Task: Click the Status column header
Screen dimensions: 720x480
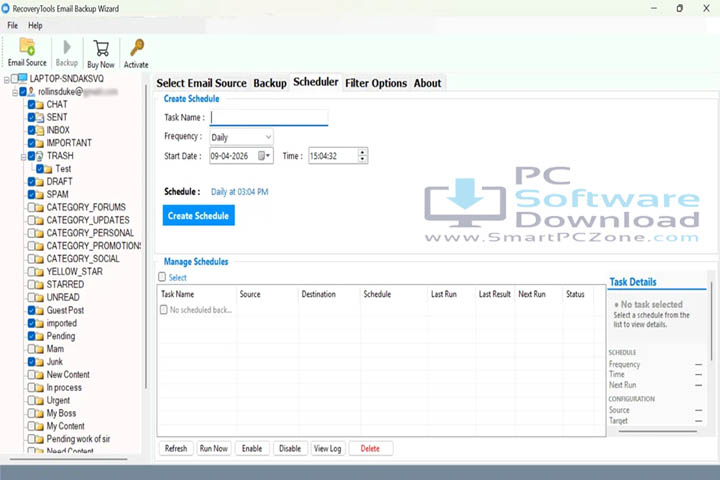Action: pyautogui.click(x=575, y=294)
